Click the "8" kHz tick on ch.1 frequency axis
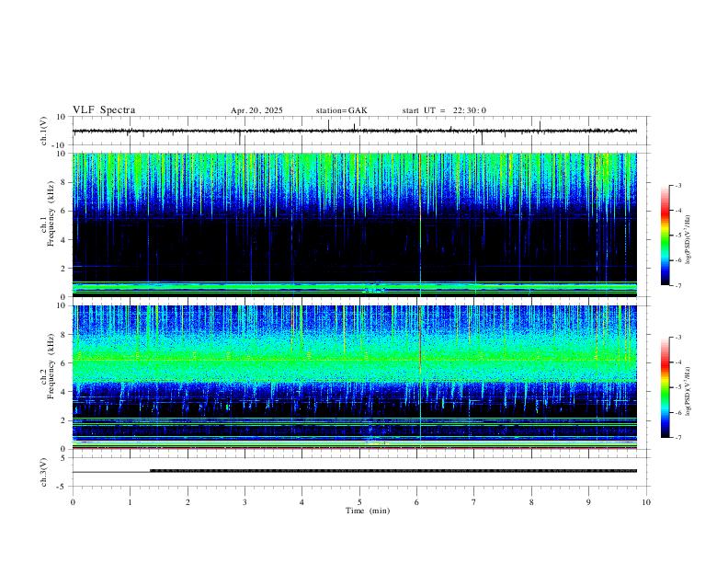 click(64, 182)
